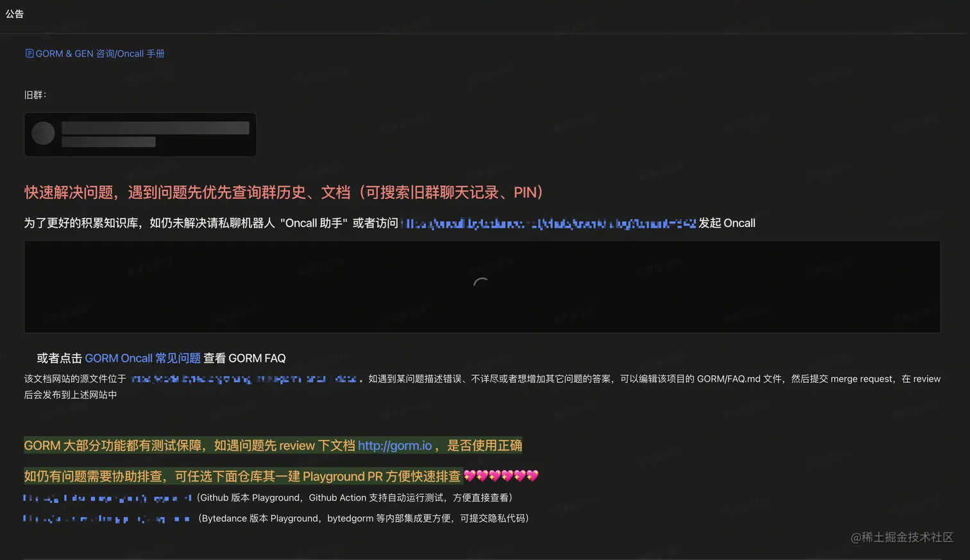Click the loading embedded panel below the Oncall line
The width and height of the screenshot is (970, 560).
pyautogui.click(x=482, y=287)
